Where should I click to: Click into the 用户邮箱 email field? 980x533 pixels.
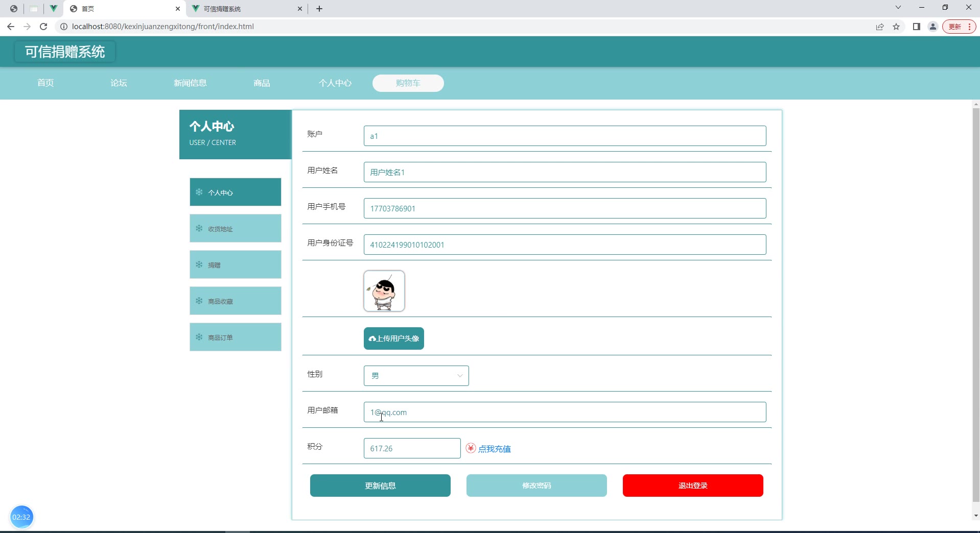click(565, 412)
